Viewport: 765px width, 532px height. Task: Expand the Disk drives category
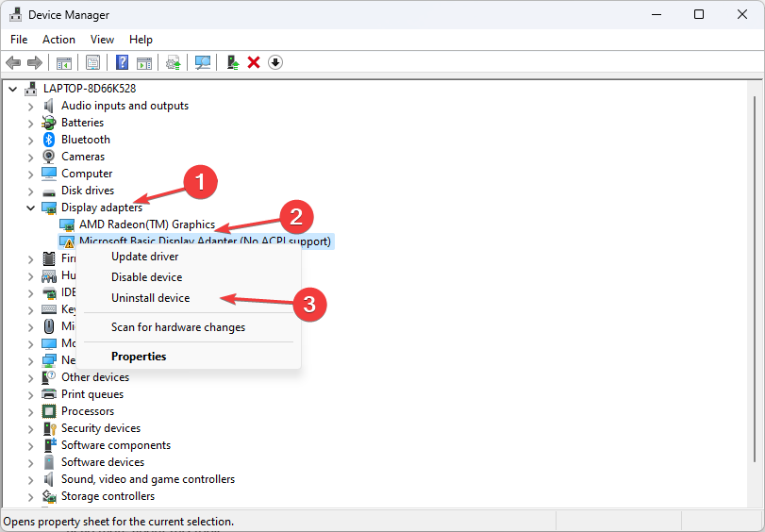coord(30,191)
